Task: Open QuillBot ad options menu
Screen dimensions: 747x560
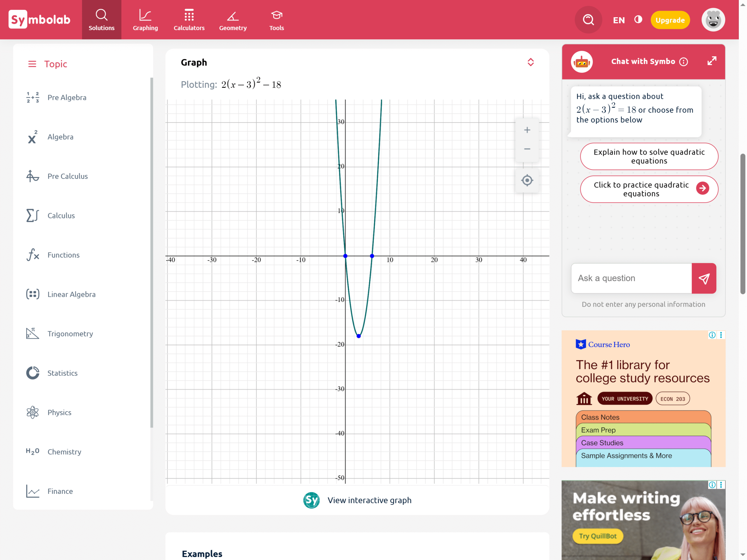Action: (x=721, y=485)
